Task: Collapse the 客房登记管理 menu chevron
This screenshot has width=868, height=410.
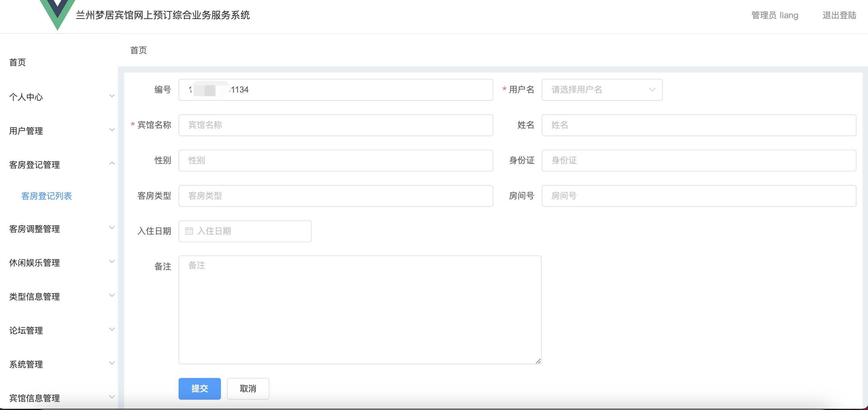Action: [x=112, y=164]
